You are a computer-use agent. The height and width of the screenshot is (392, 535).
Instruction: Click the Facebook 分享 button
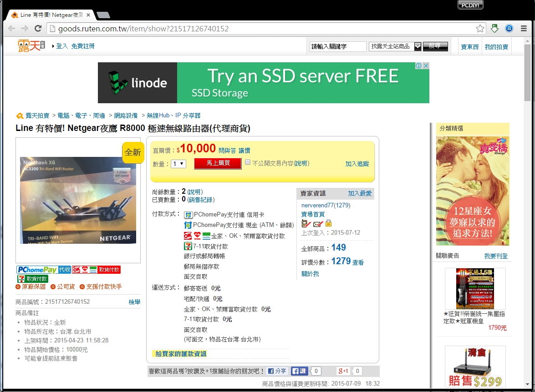(x=277, y=371)
